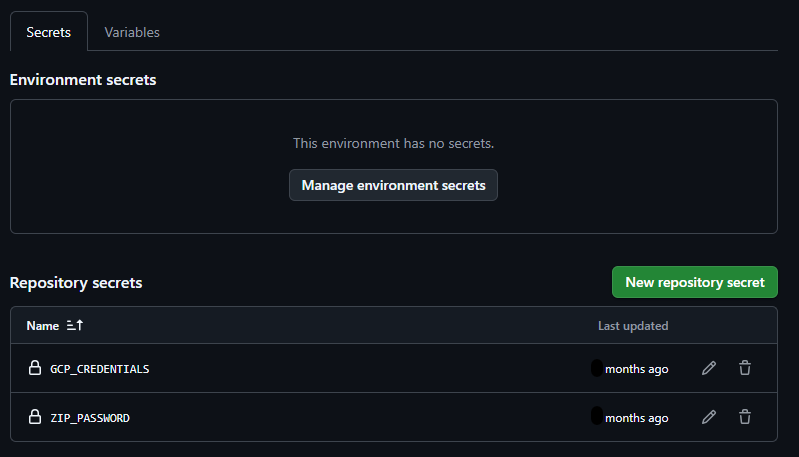
Task: Edit the ZIP_PASSWORD secret with pencil icon
Action: (x=709, y=417)
